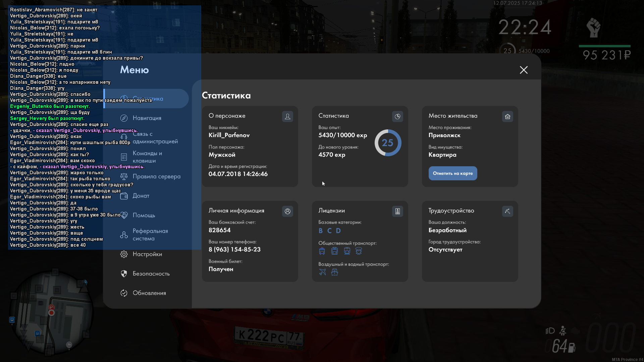Click the in-game clock 22:24
Viewport: 644px width, 362px height.
click(x=525, y=27)
